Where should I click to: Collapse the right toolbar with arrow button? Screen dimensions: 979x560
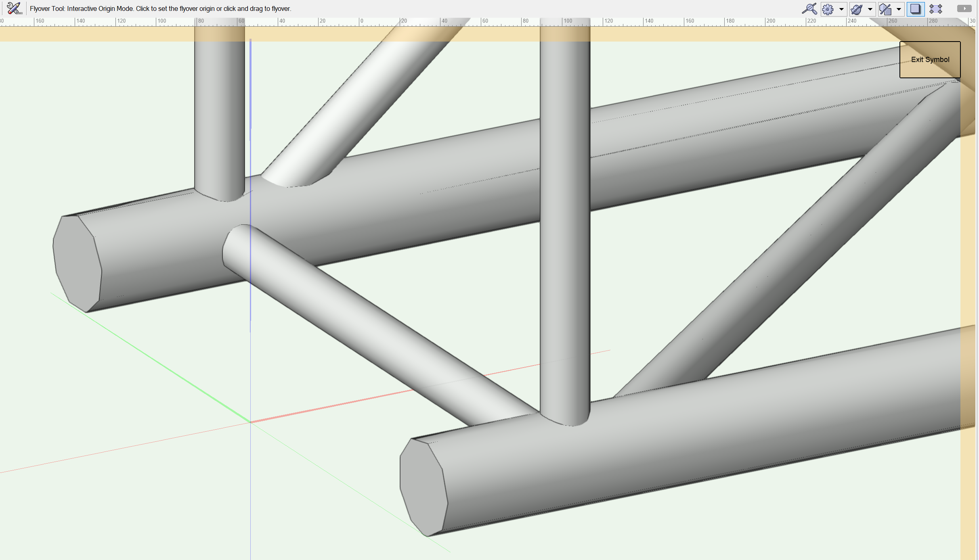pos(964,8)
